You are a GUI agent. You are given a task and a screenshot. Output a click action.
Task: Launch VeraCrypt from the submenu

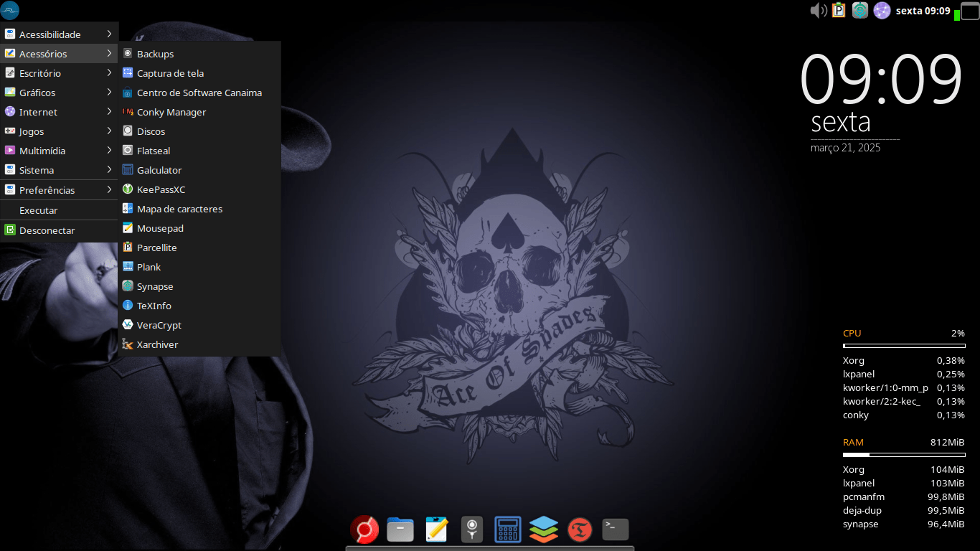click(199, 325)
